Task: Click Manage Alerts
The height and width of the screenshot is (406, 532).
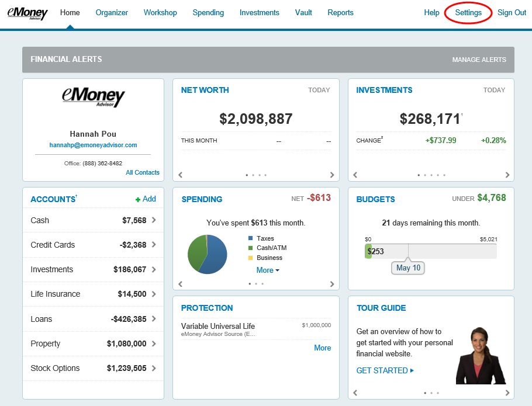Action: 479,60
